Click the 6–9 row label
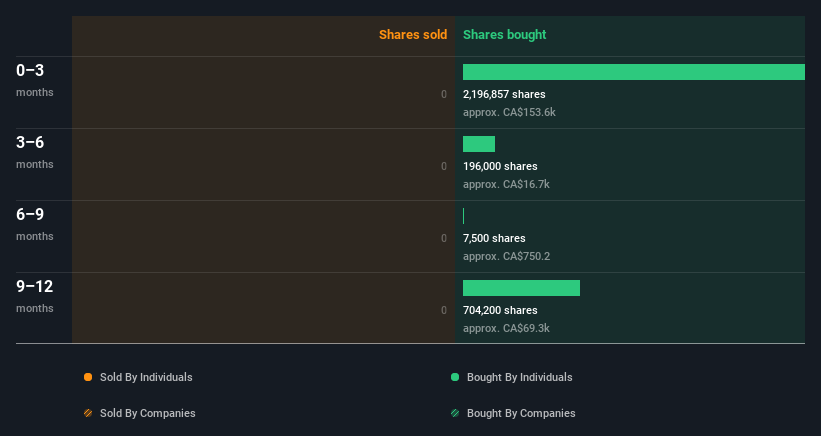The image size is (821, 436). 30,214
